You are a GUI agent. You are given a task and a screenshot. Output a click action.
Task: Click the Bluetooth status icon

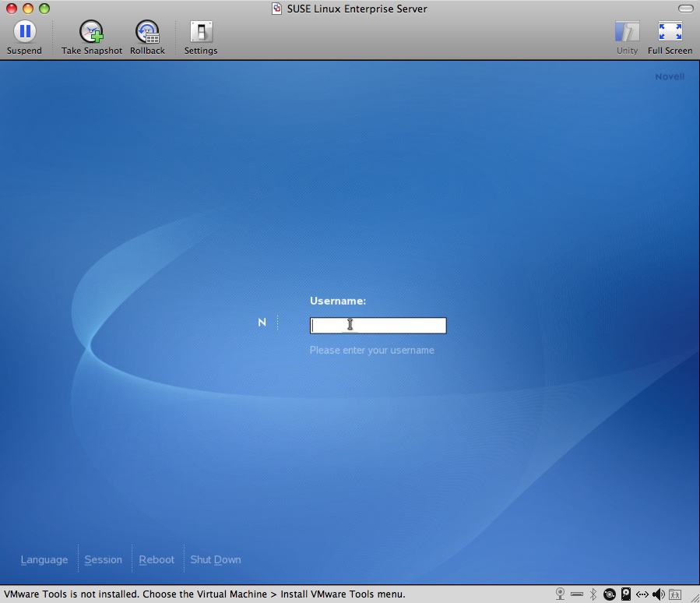pos(593,594)
